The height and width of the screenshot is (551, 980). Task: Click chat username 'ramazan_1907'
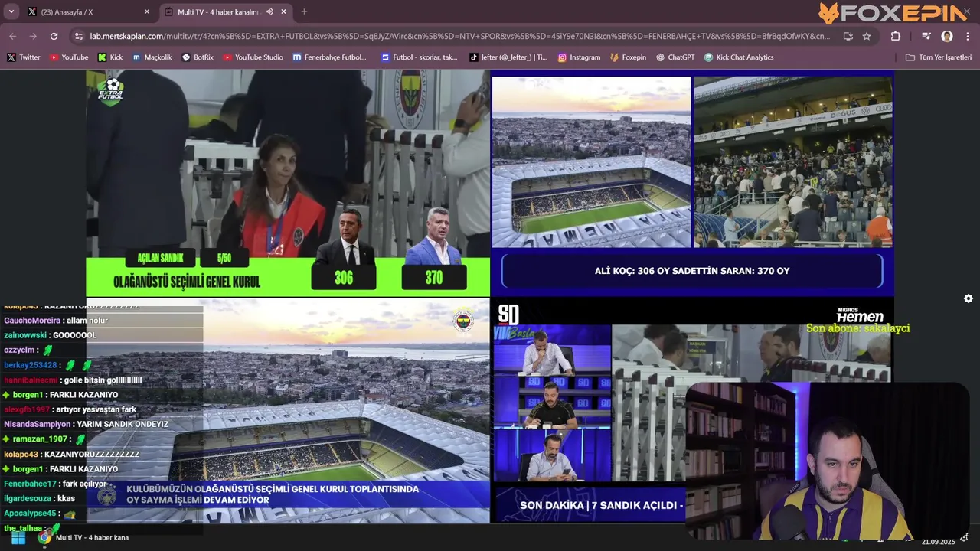click(41, 439)
